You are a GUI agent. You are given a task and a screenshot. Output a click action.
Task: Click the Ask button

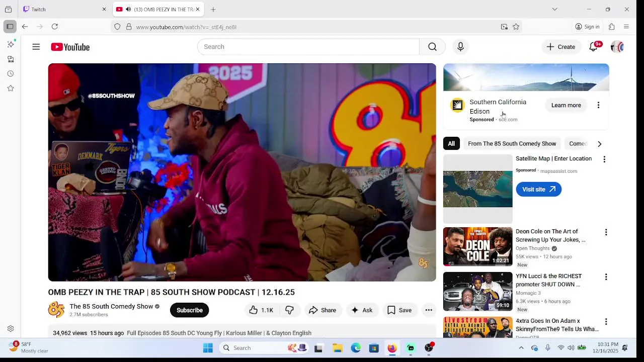[x=362, y=310]
